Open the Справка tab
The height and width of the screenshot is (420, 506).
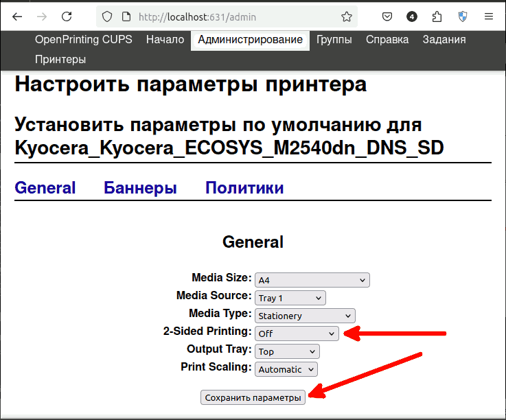coord(387,40)
